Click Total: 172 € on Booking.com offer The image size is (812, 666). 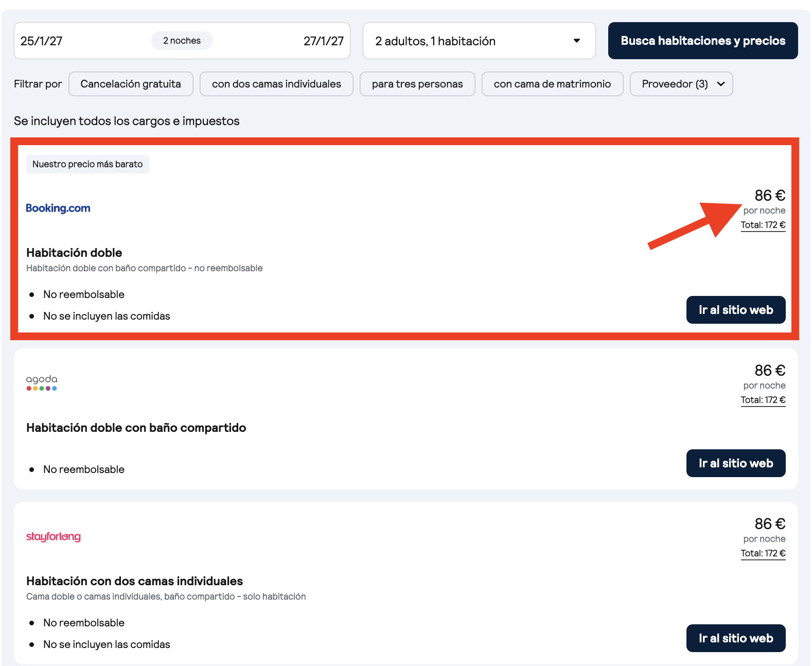763,225
